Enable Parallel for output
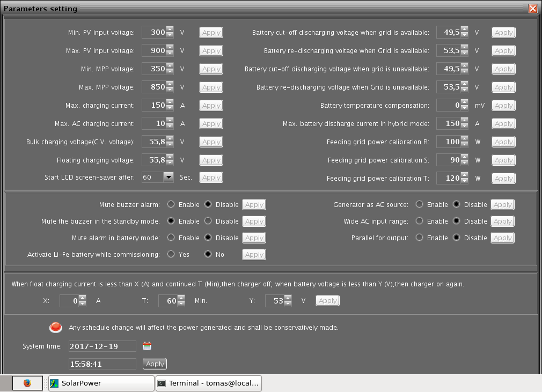 click(x=419, y=237)
